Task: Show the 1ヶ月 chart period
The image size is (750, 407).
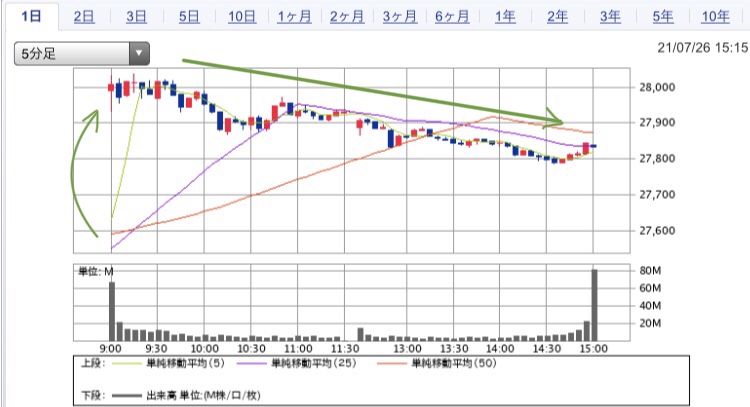Action: pyautogui.click(x=294, y=17)
